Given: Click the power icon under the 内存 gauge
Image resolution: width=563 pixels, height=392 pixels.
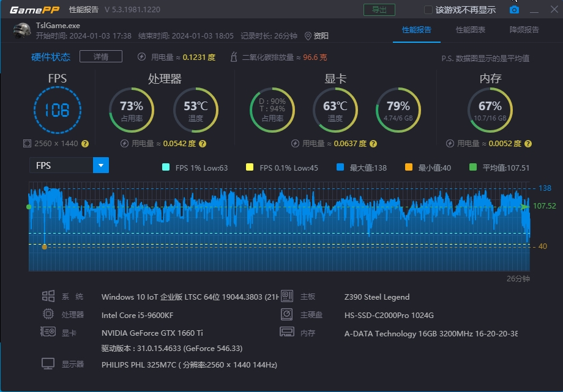Looking at the screenshot, I should (x=450, y=144).
